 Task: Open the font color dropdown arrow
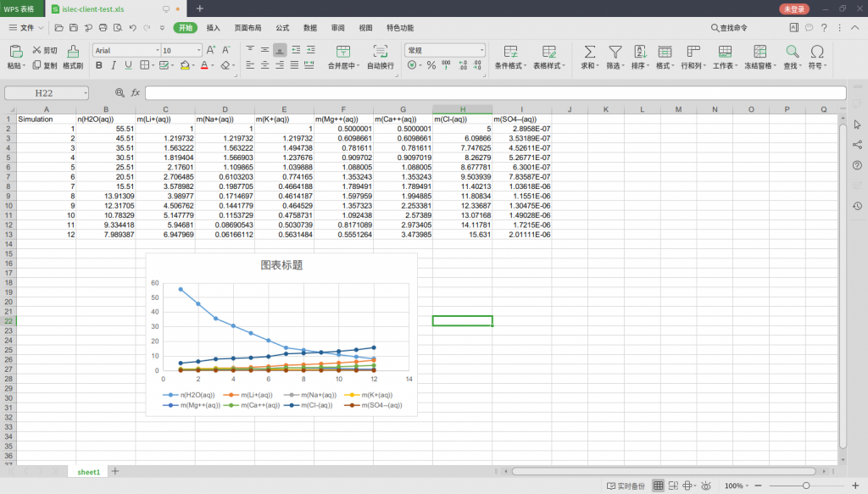pos(213,66)
